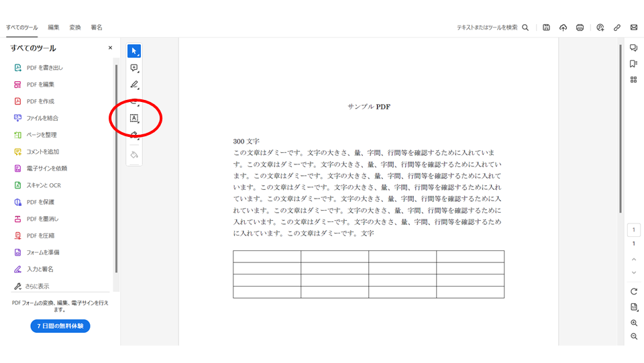Click the save file icon
644x363 pixels.
[x=546, y=28]
